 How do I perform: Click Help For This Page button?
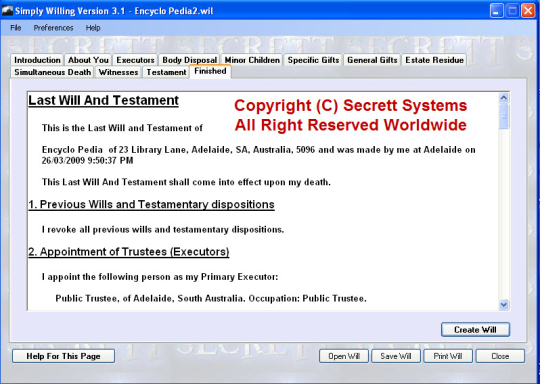click(63, 356)
